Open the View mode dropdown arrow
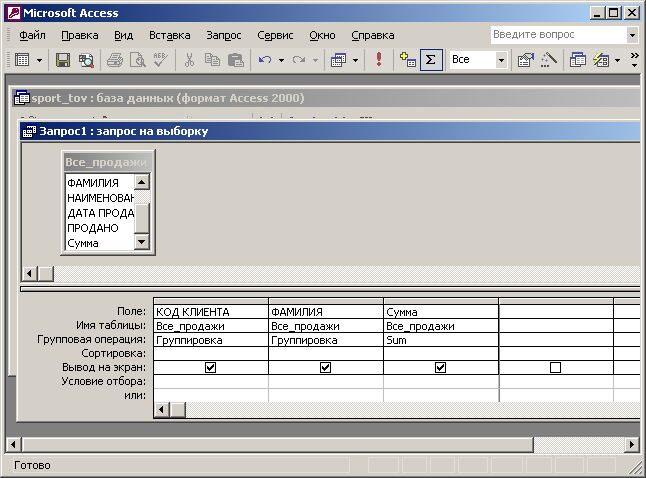Viewport: 646px width, 478px height. click(x=39, y=60)
